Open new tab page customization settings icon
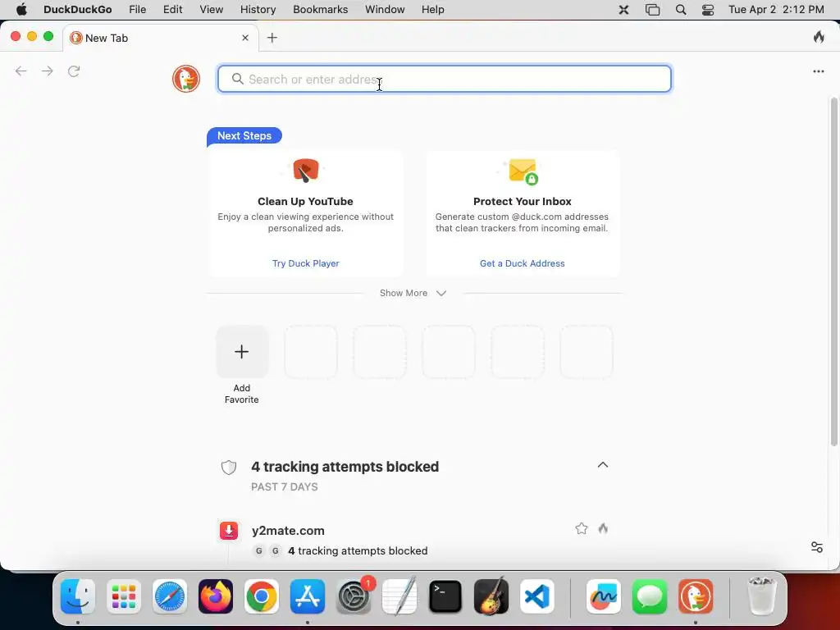Screen dimensions: 840x630 816,547
